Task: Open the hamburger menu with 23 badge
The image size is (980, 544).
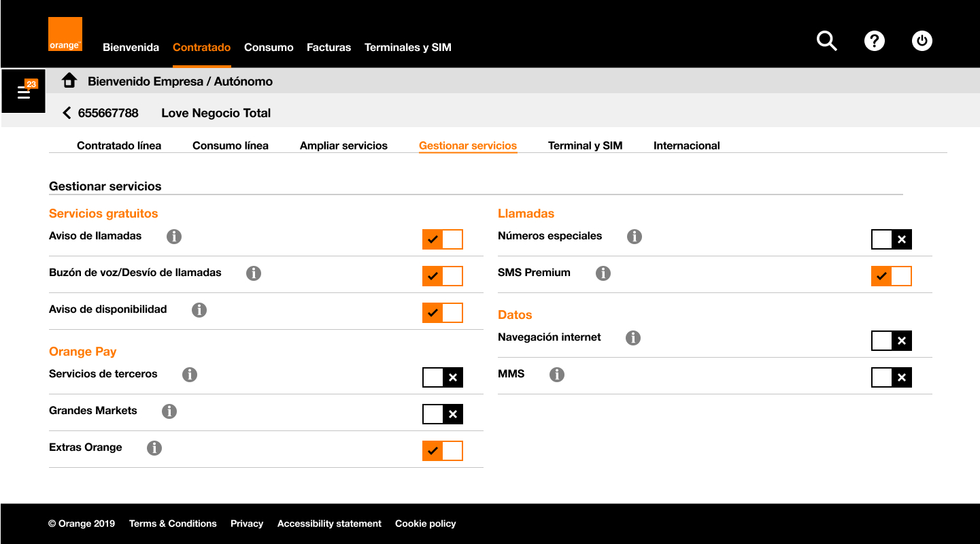Action: click(24, 91)
